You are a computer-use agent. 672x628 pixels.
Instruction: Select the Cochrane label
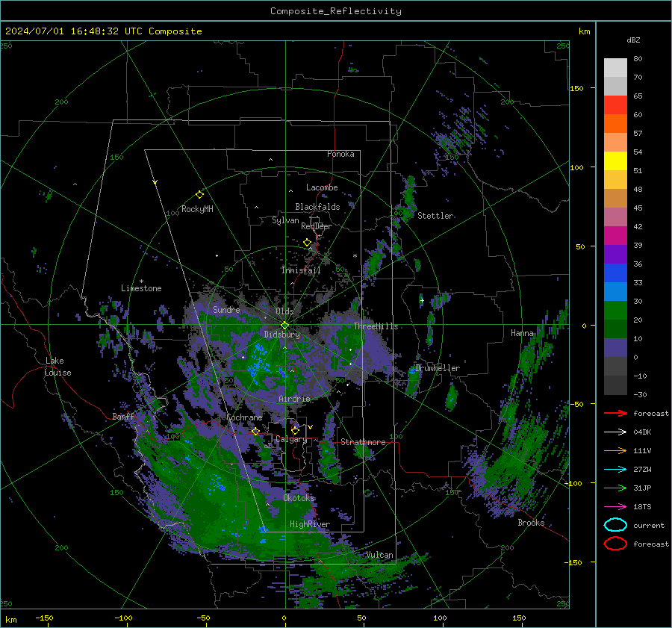(244, 417)
